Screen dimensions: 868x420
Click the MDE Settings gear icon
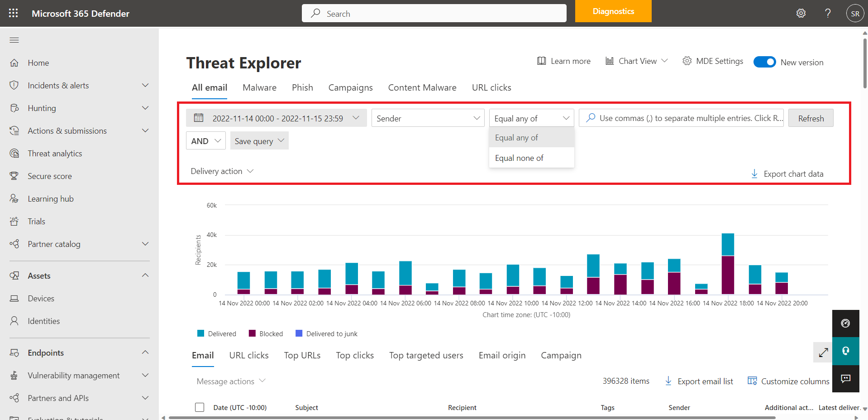point(687,61)
